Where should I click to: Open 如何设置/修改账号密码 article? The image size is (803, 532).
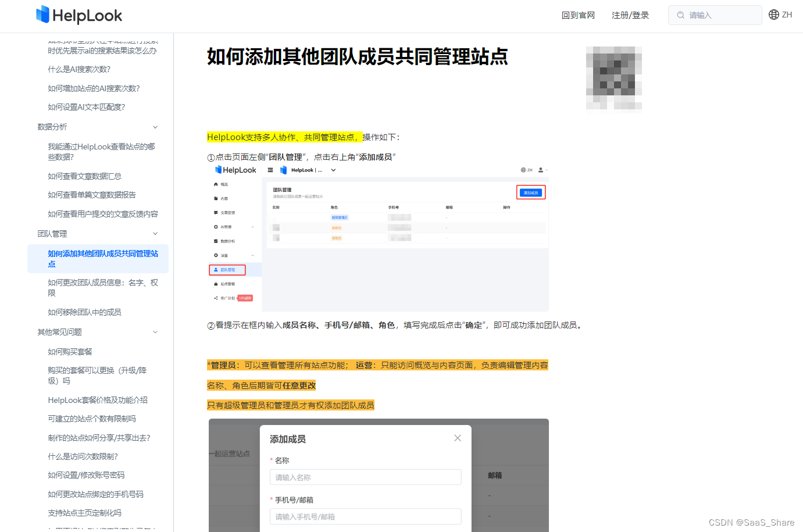(86, 475)
